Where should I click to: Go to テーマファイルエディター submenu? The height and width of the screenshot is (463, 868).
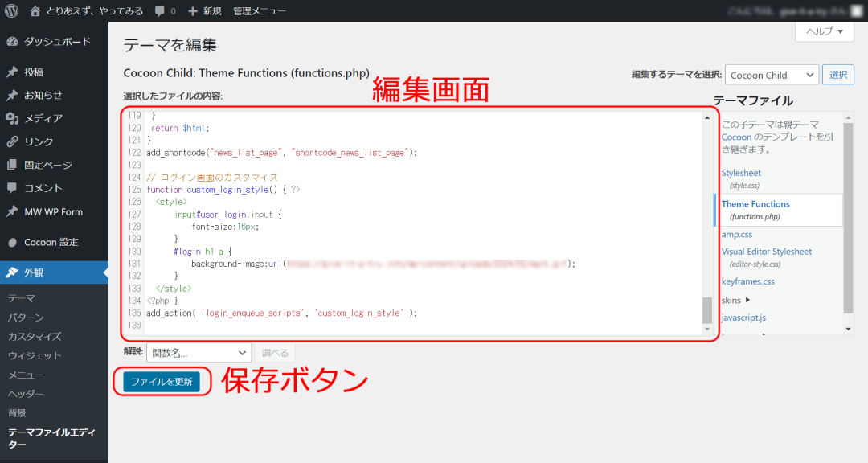click(51, 438)
